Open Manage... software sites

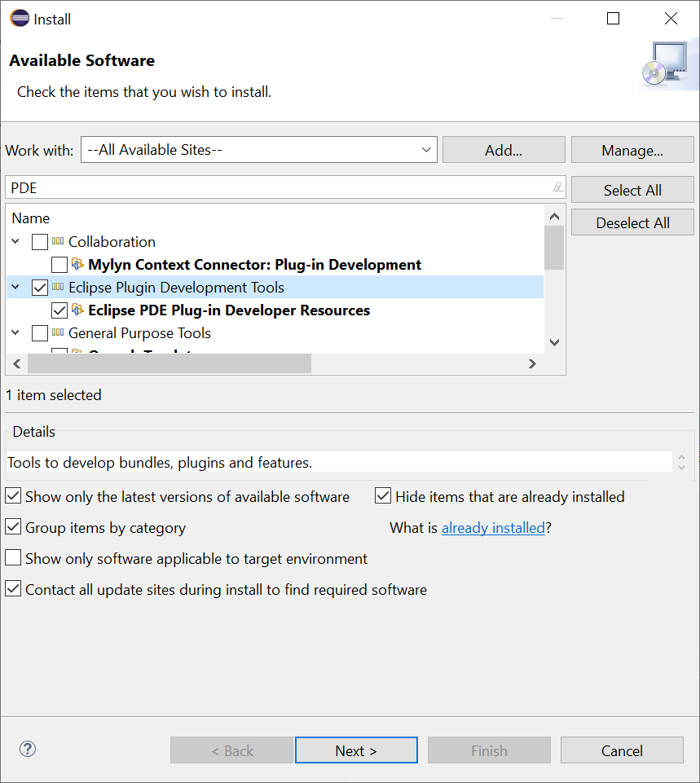pyautogui.click(x=632, y=150)
